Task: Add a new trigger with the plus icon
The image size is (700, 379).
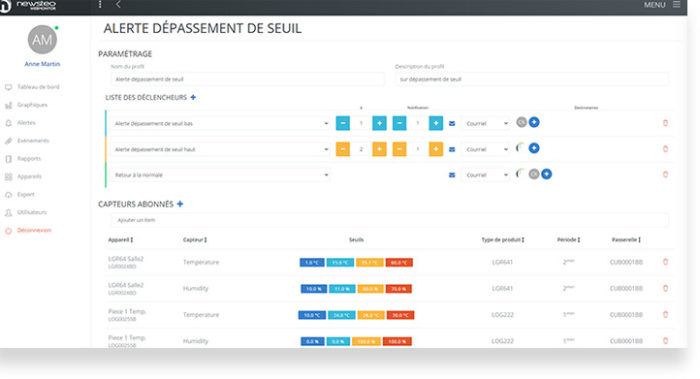Action: (x=193, y=97)
